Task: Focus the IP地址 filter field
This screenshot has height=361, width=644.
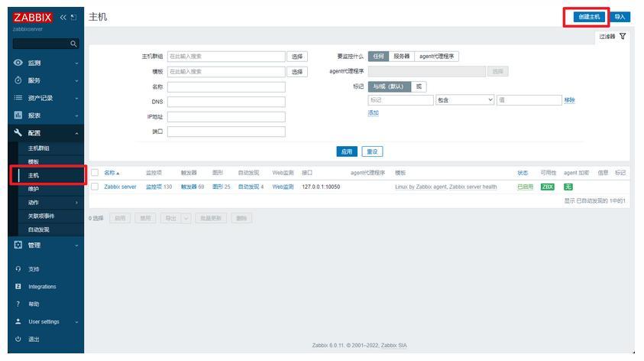Action: [226, 117]
